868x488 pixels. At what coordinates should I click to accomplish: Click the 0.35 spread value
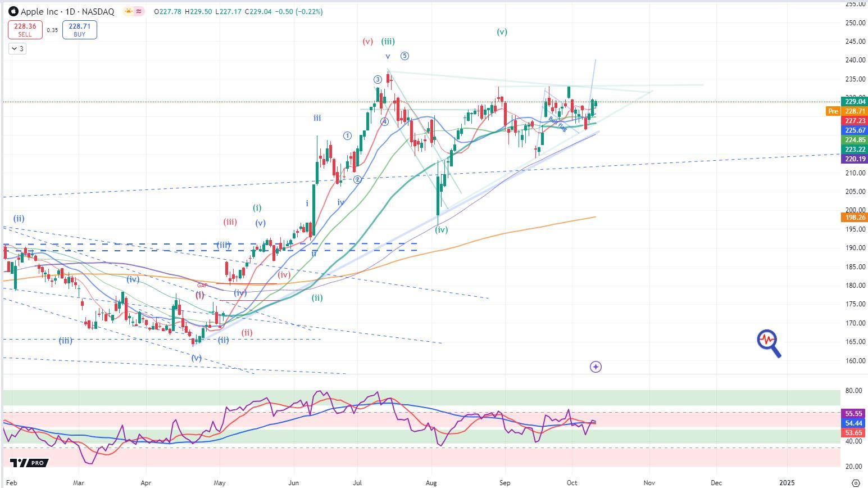(x=52, y=30)
